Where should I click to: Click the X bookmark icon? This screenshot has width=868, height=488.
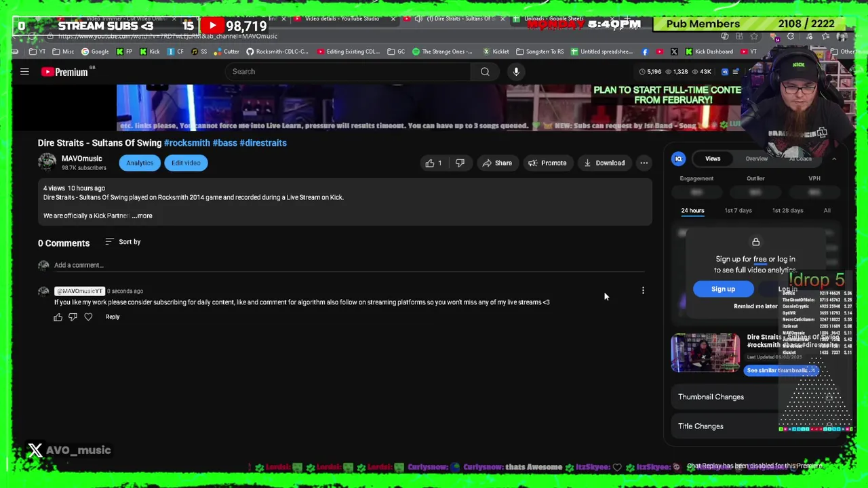(x=674, y=52)
